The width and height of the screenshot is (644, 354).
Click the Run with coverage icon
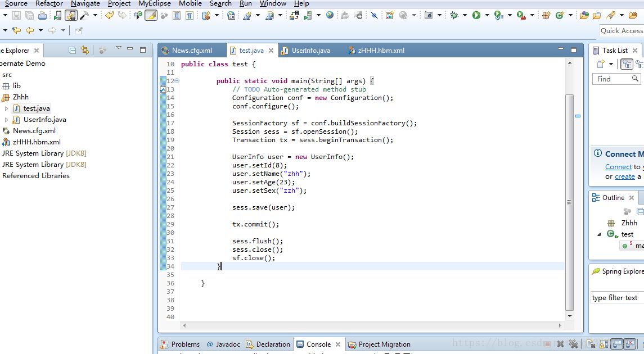[498, 16]
